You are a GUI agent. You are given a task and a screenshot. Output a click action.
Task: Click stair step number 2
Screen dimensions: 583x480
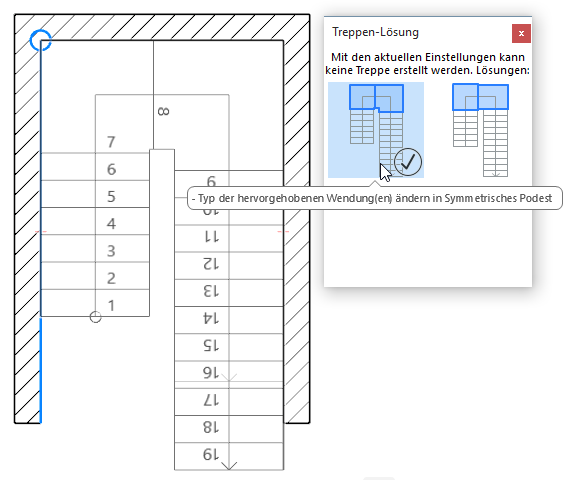click(x=111, y=278)
